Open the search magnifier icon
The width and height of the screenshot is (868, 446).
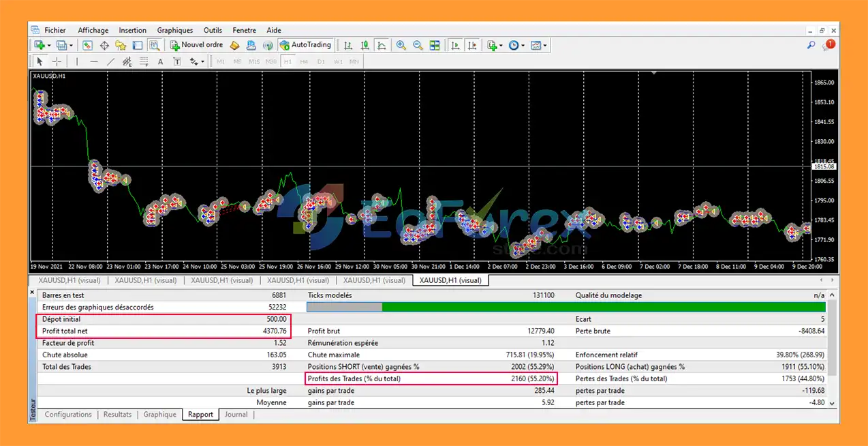(x=811, y=46)
